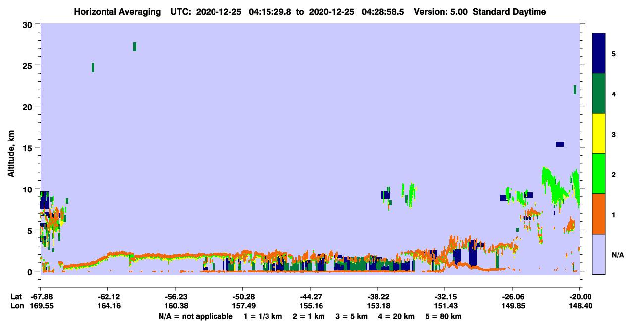Click legend text '1 = 1/3 km'
The image size is (644, 330).
(x=262, y=316)
